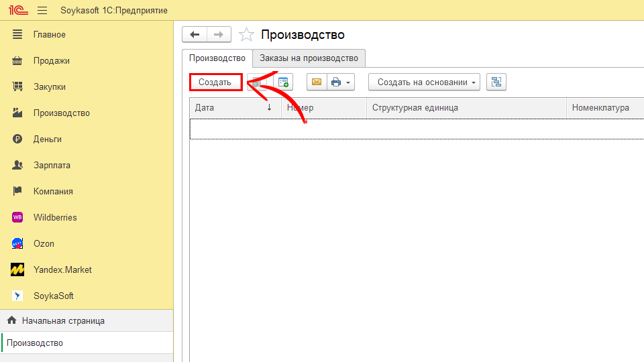This screenshot has width=644, height=362.
Task: Click the Номенклатура column header
Action: pos(600,107)
